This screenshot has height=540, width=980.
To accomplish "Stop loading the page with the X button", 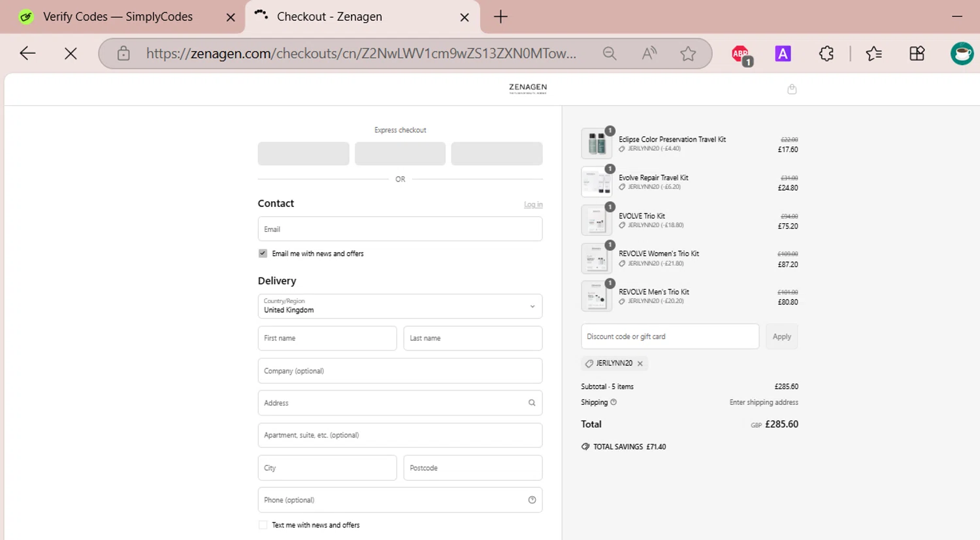I will coord(71,54).
